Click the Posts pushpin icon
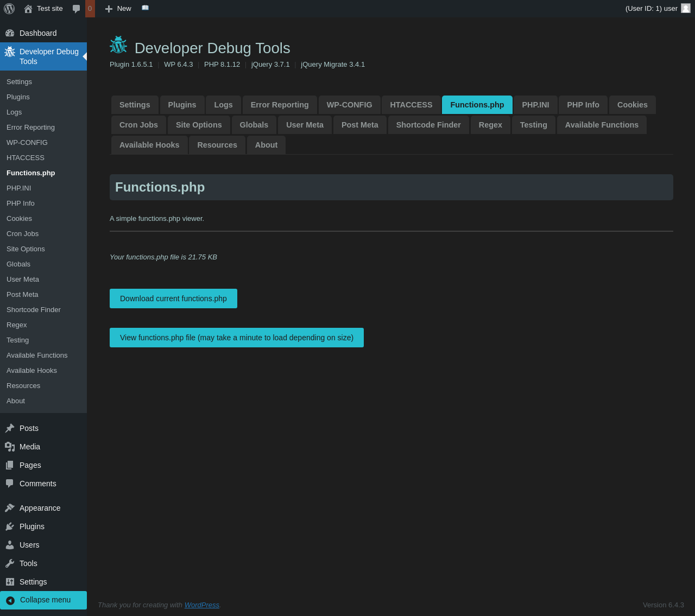 point(10,428)
